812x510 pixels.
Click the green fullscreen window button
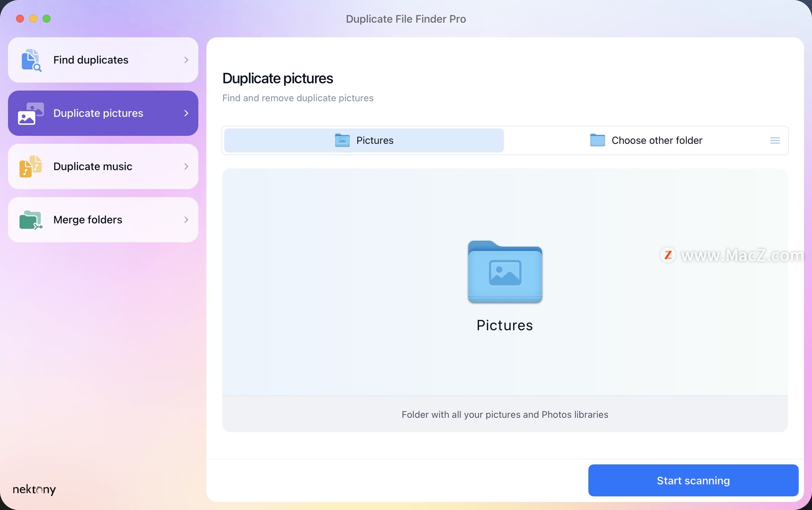coord(47,19)
